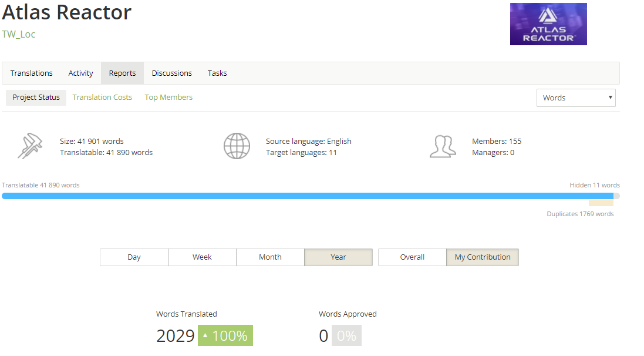Screen dimensions: 644x356
Task: Click the green 100% increase badge
Action: 225,335
